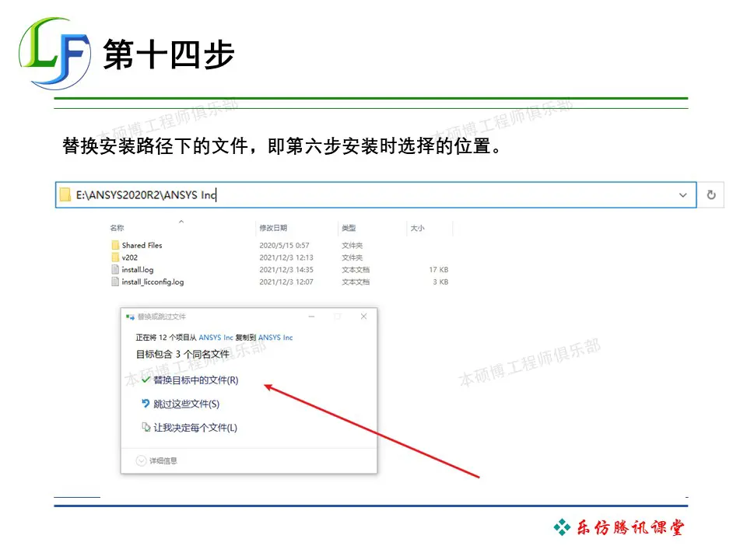Click the 17 KB size value
Image resolution: width=747 pixels, height=560 pixels.
439,270
